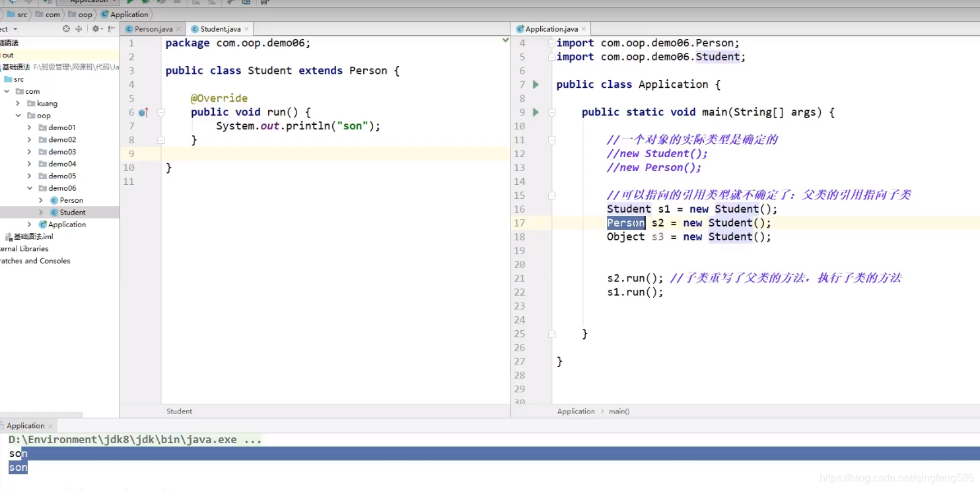Screen dimensions: 980x490
Task: Click main() breadcrumb below right editor
Action: (619, 411)
